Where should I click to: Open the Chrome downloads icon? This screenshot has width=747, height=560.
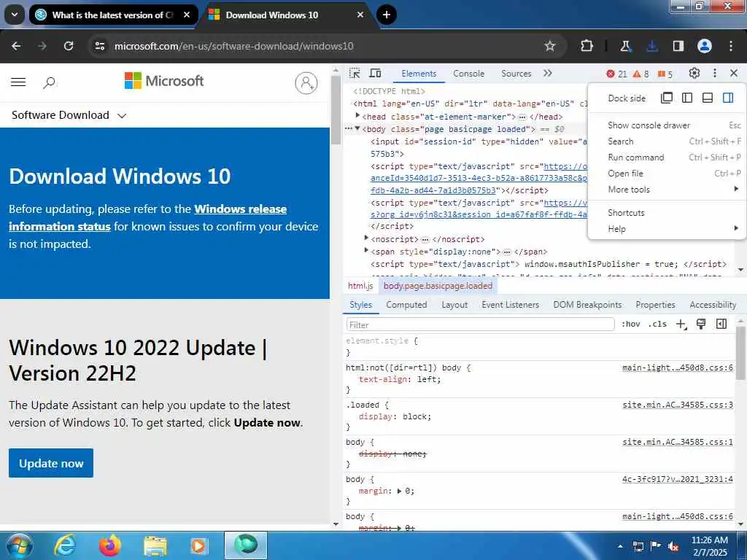point(652,46)
